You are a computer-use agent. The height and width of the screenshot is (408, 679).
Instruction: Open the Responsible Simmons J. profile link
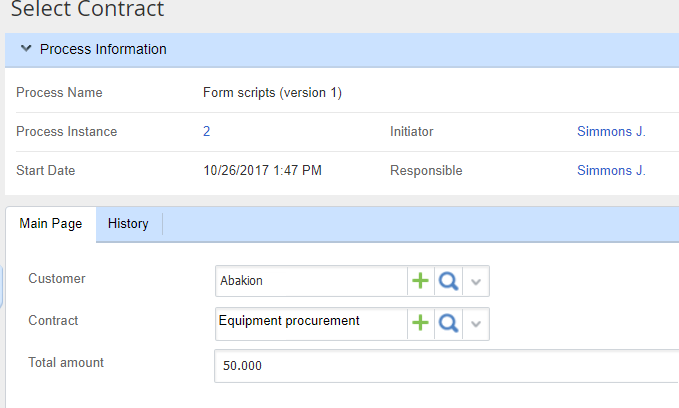(611, 170)
